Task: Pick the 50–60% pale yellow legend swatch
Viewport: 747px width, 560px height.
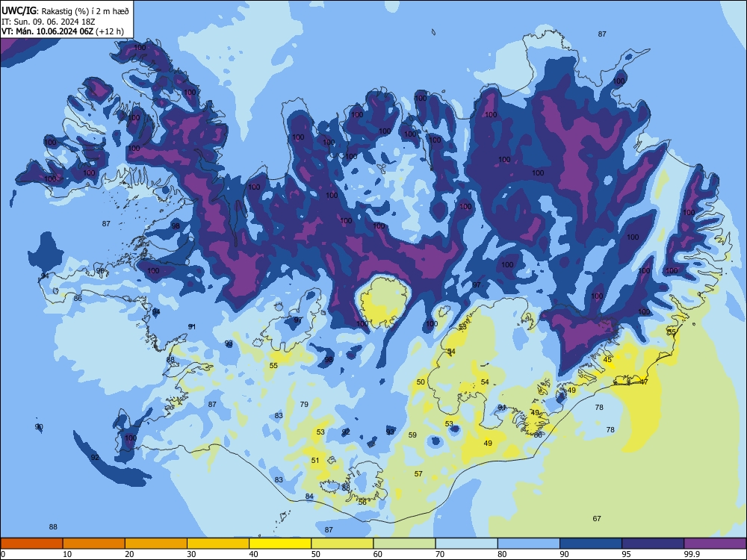Action: point(342,544)
